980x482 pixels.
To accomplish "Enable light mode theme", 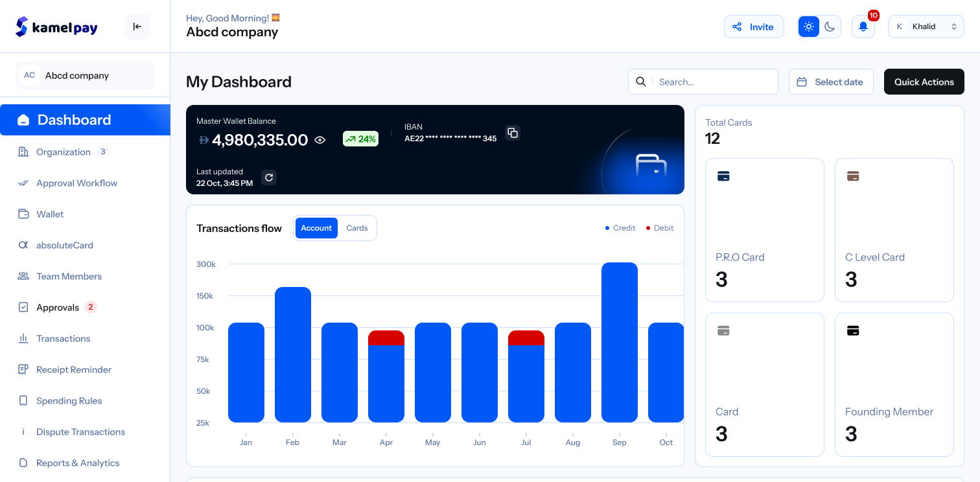I will click(808, 27).
